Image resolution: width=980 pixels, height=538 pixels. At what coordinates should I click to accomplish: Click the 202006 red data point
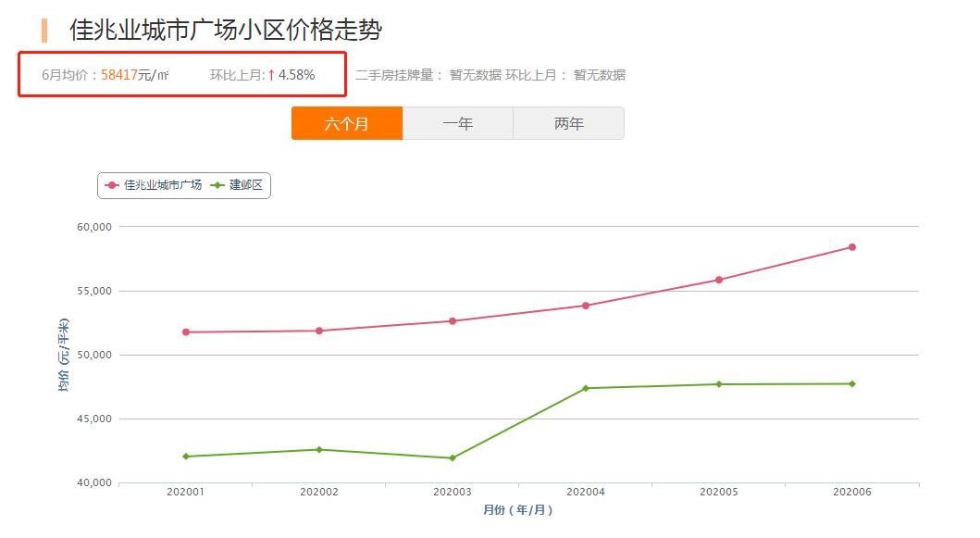852,247
